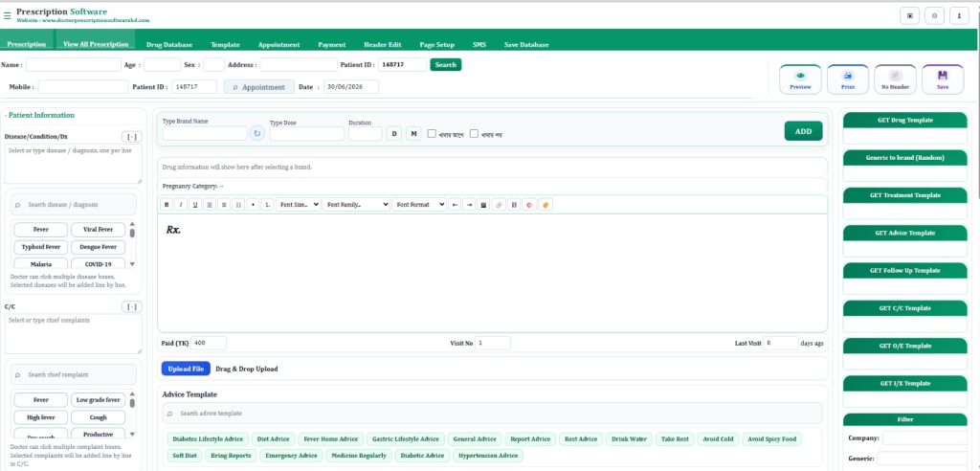The image size is (980, 471).
Task: Go to the Payment menu item
Action: [332, 45]
